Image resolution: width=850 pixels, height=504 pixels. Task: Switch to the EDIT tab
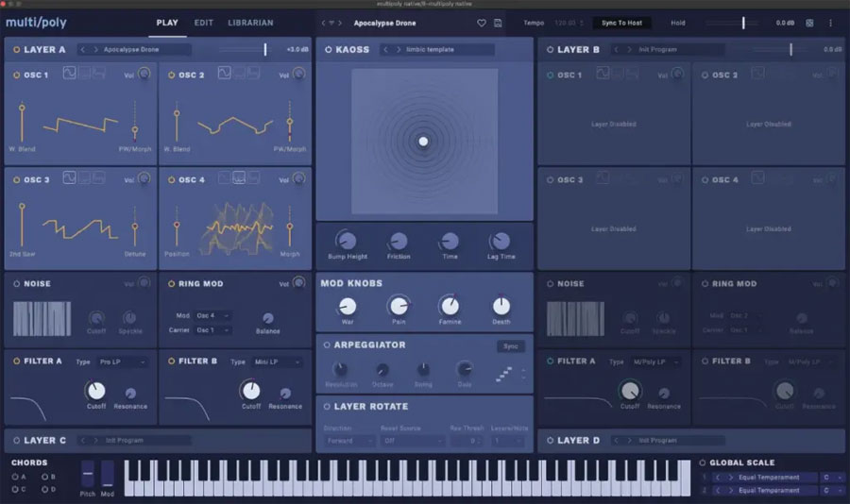pyautogui.click(x=204, y=23)
